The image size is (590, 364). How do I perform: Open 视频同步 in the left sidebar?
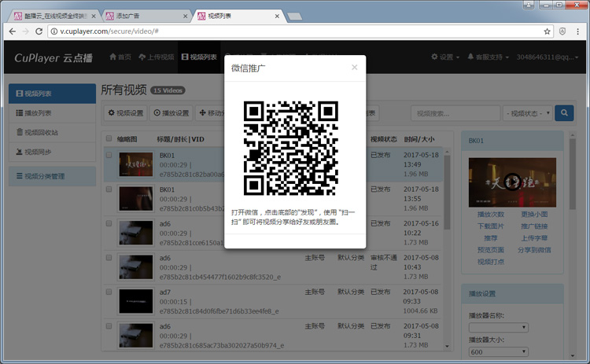[38, 151]
